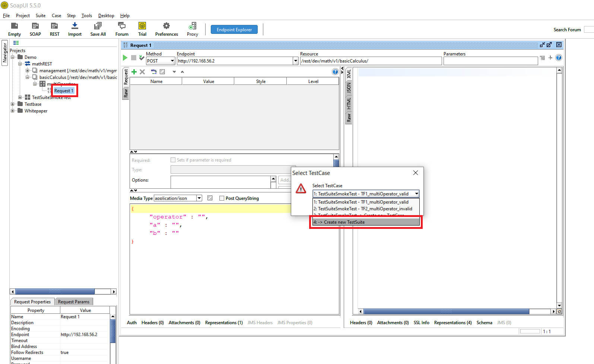Viewport: 594px width, 364px height.
Task: Click the Import project icon
Action: tap(74, 29)
